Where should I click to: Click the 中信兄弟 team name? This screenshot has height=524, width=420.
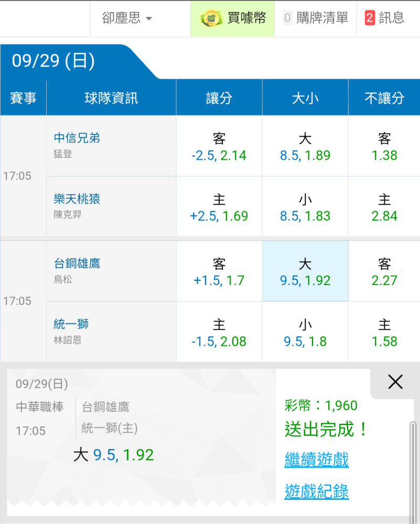[77, 138]
